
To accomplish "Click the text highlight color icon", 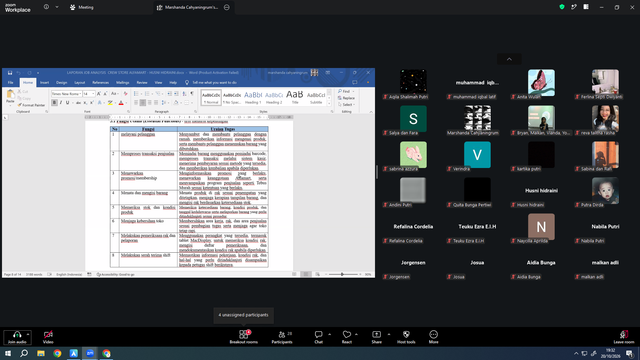I will click(110, 103).
